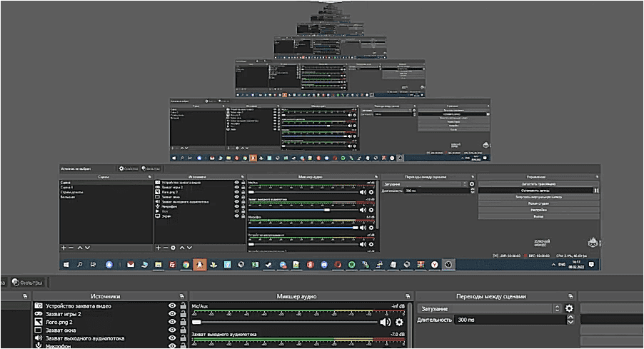Click the Mic/Aux volume slider in bottom mixer
Screen dimensions: 644x349
(x=286, y=323)
